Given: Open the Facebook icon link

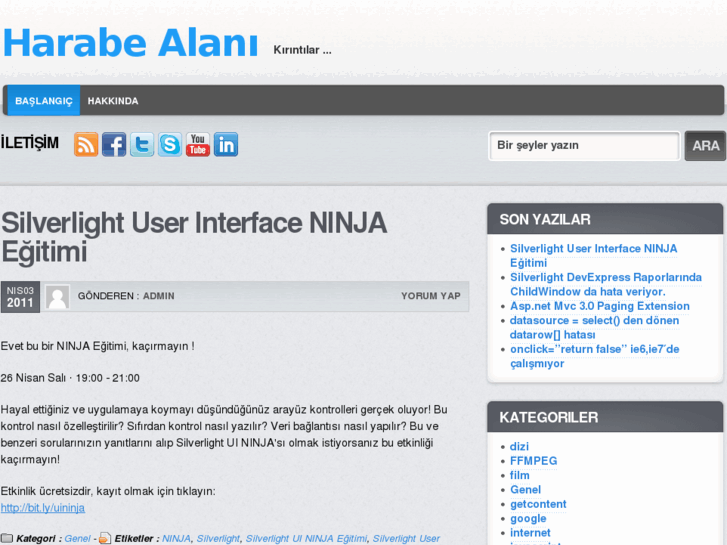Looking at the screenshot, I should pos(114,144).
